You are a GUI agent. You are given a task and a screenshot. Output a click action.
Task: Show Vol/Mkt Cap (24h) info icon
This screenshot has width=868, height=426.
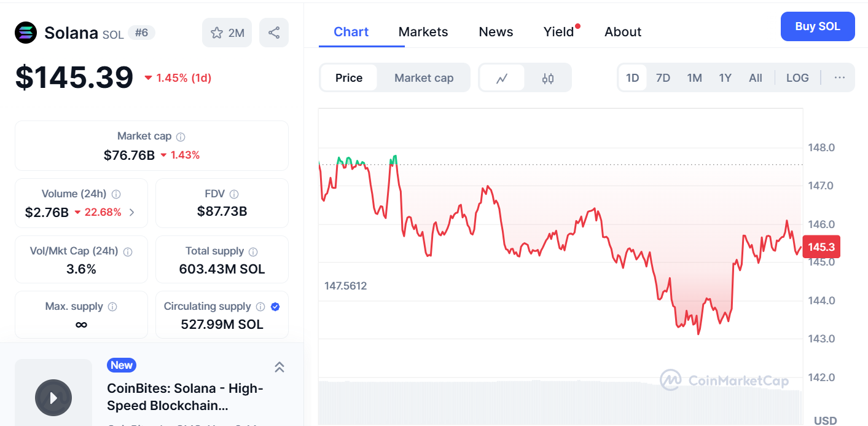tap(128, 251)
